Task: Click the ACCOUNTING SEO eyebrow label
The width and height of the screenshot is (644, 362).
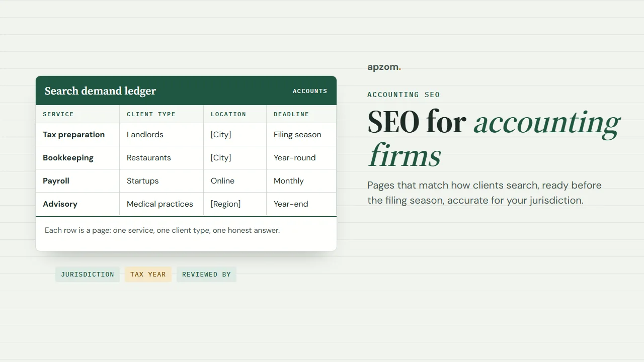Action: click(404, 95)
